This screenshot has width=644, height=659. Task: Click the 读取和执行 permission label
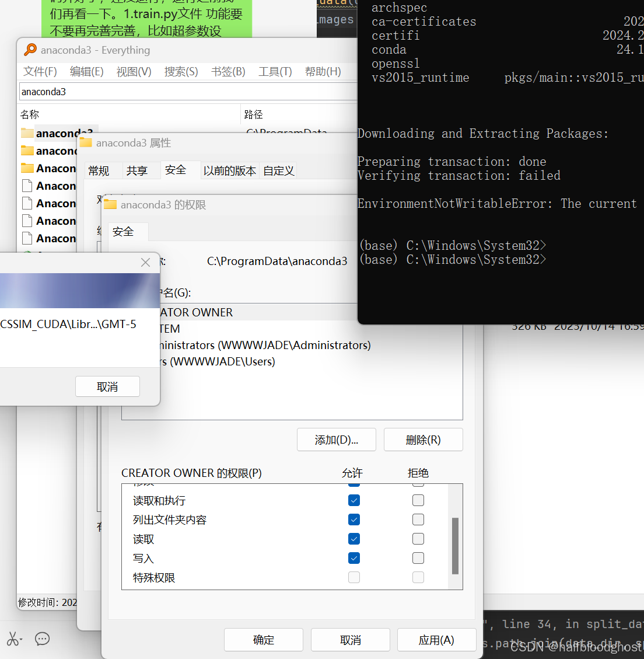click(x=159, y=501)
